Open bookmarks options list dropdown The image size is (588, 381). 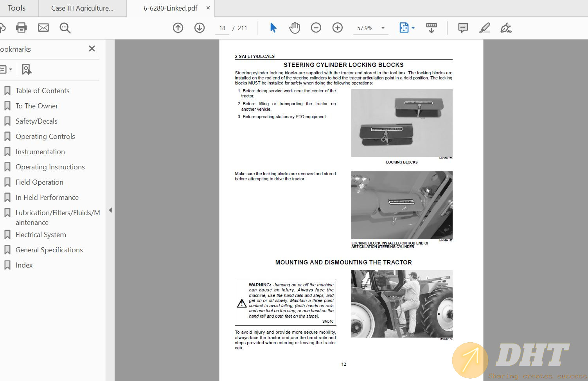tap(6, 70)
